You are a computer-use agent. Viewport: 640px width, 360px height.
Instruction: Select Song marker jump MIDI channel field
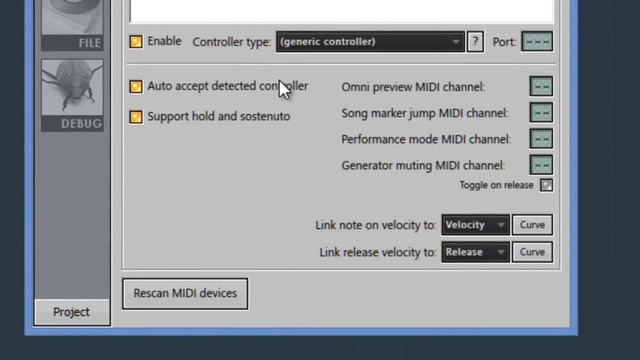(541, 113)
